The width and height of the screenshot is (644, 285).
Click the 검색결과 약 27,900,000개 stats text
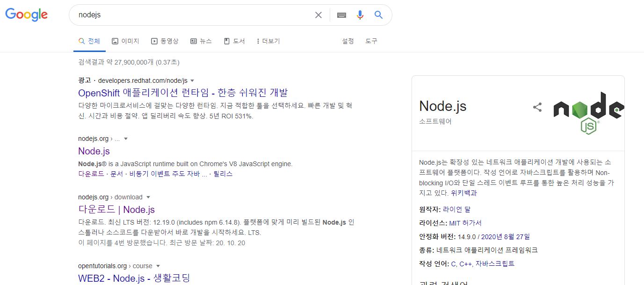[x=129, y=62]
